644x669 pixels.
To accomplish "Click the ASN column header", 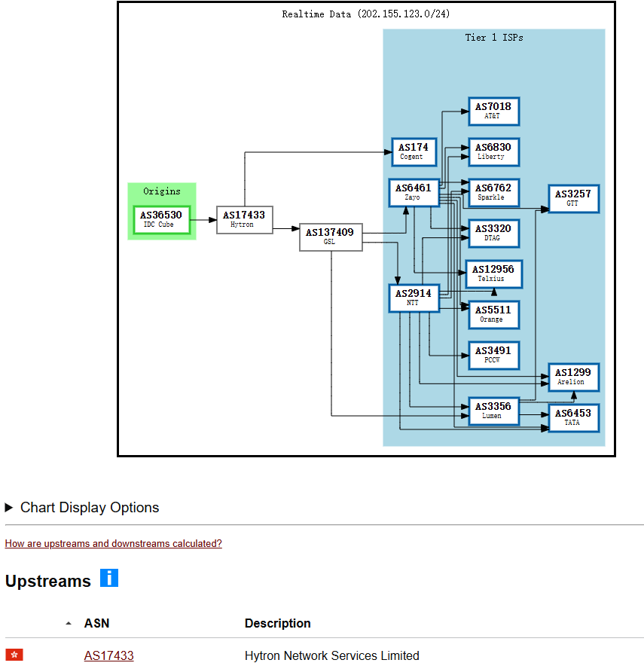I will coord(97,623).
